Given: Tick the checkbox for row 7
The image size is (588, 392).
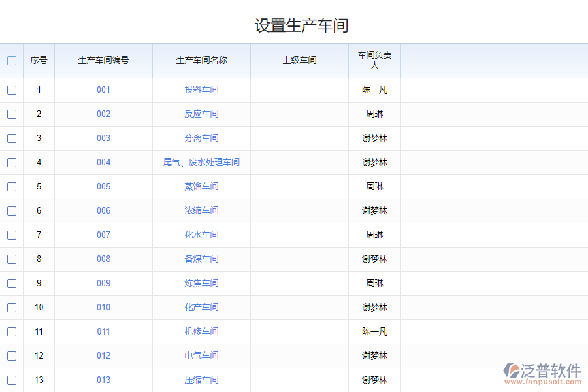Looking at the screenshot, I should [x=12, y=235].
